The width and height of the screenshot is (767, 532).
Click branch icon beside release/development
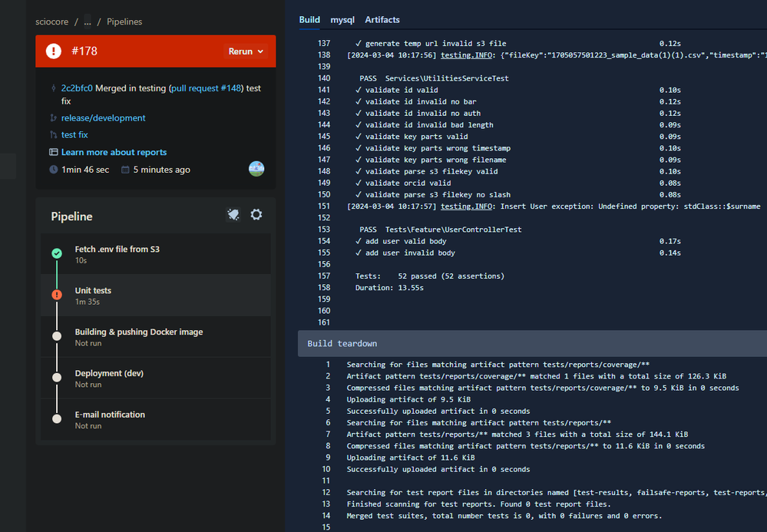(x=53, y=118)
